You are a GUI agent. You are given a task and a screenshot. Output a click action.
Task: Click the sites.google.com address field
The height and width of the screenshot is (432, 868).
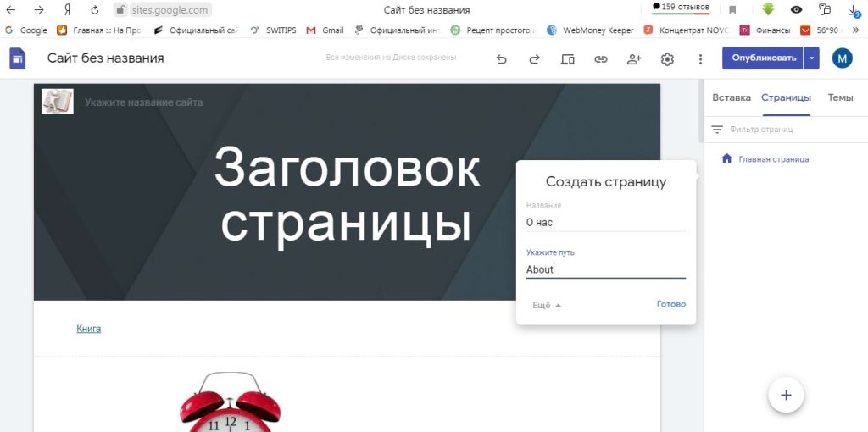(170, 10)
